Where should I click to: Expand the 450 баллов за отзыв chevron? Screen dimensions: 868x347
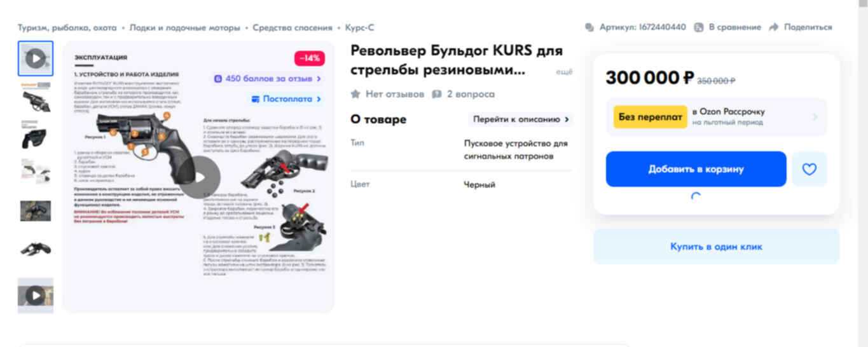click(x=319, y=79)
